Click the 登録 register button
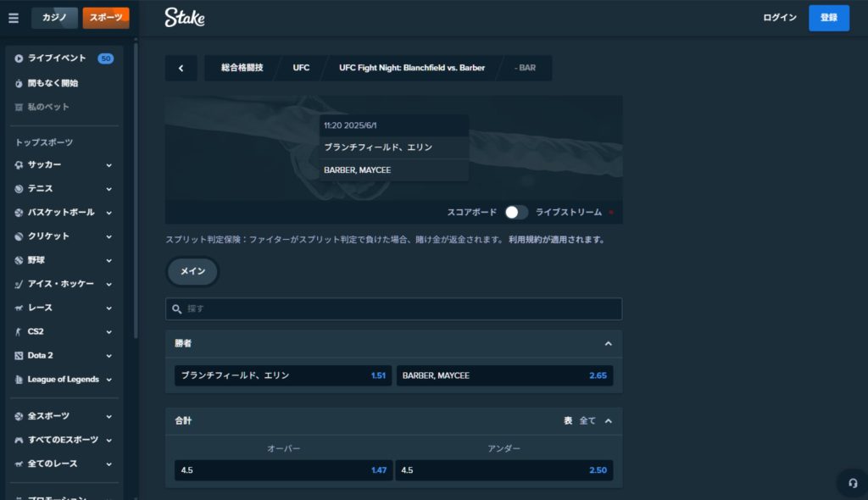 tap(829, 18)
